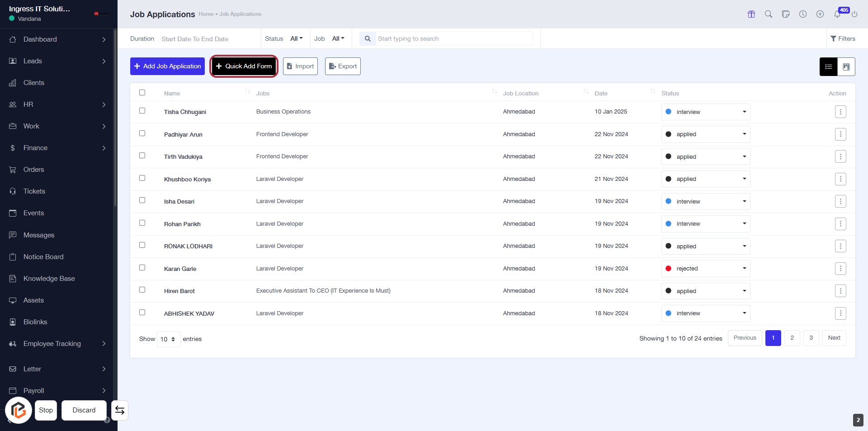The image size is (868, 431).
Task: Click the search field to find applications
Action: 453,38
